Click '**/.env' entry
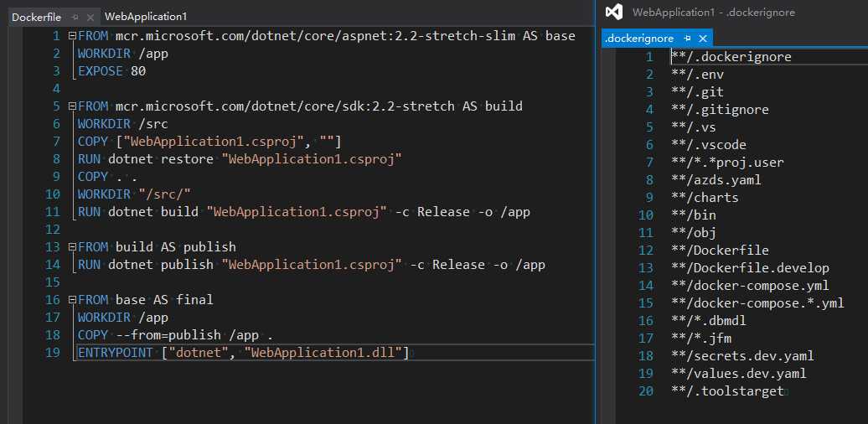This screenshot has height=424, width=868. point(697,75)
